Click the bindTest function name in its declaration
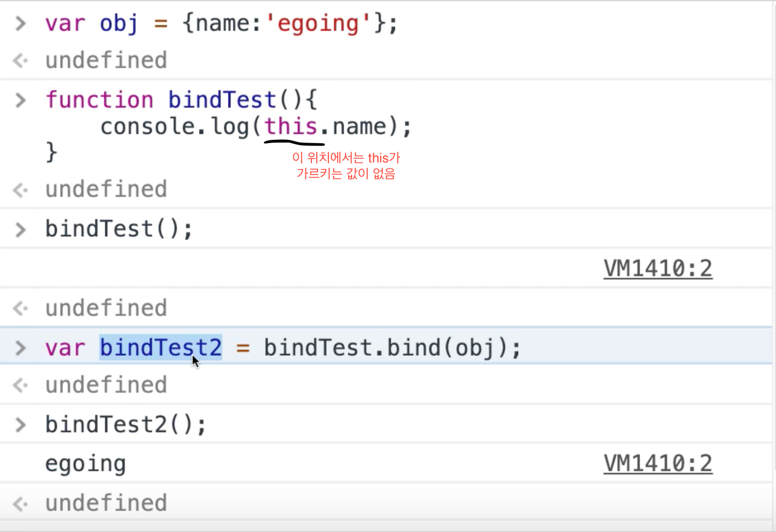This screenshot has height=532, width=776. 222,100
